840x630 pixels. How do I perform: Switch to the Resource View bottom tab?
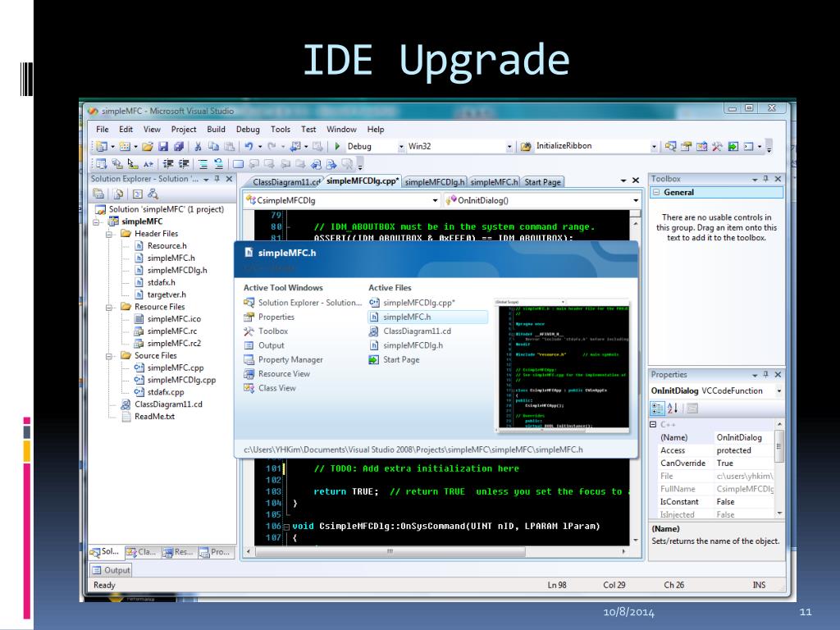(x=178, y=552)
